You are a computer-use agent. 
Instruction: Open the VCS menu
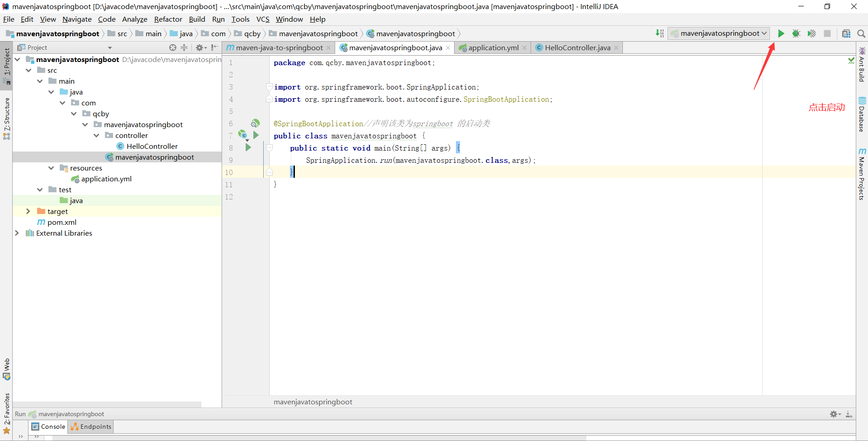click(263, 19)
